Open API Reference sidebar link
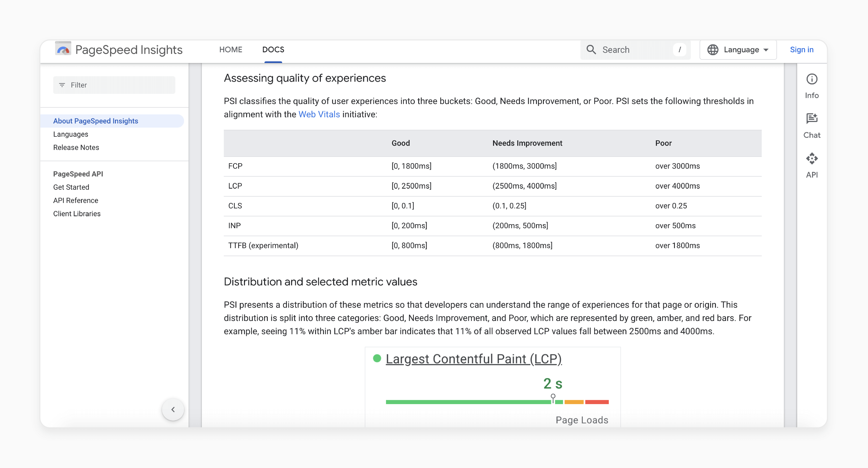 [x=75, y=200]
